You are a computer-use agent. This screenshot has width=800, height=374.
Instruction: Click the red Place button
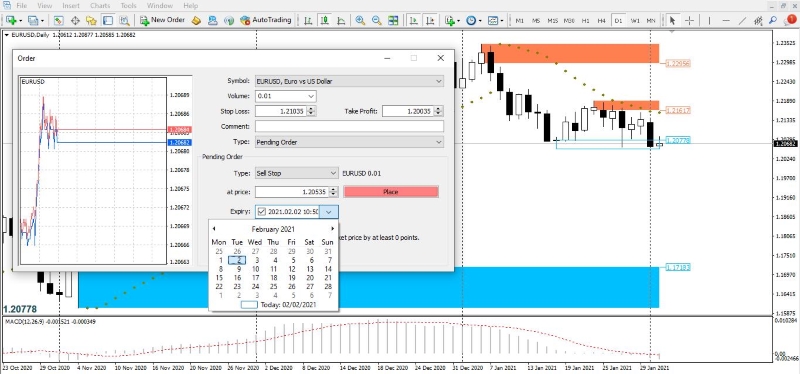tap(391, 192)
